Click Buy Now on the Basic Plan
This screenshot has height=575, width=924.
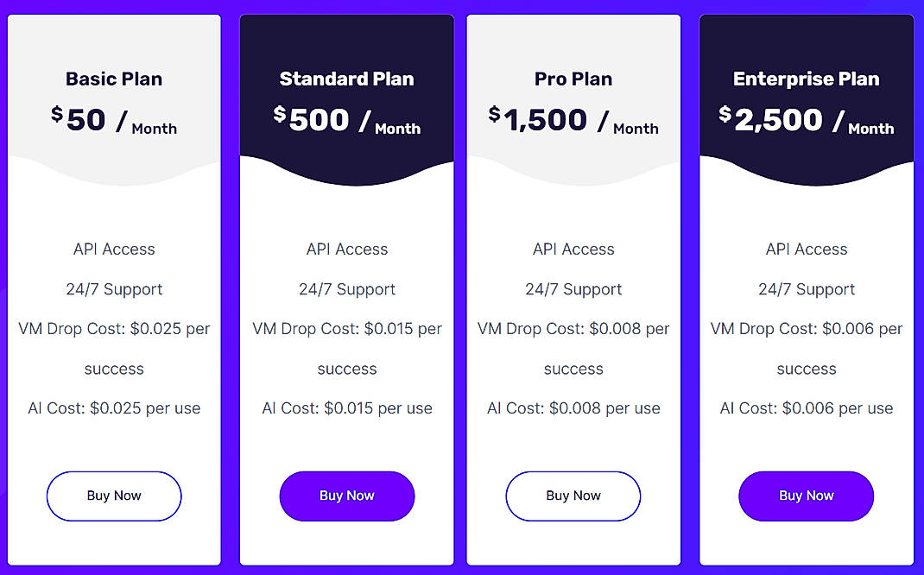click(113, 496)
